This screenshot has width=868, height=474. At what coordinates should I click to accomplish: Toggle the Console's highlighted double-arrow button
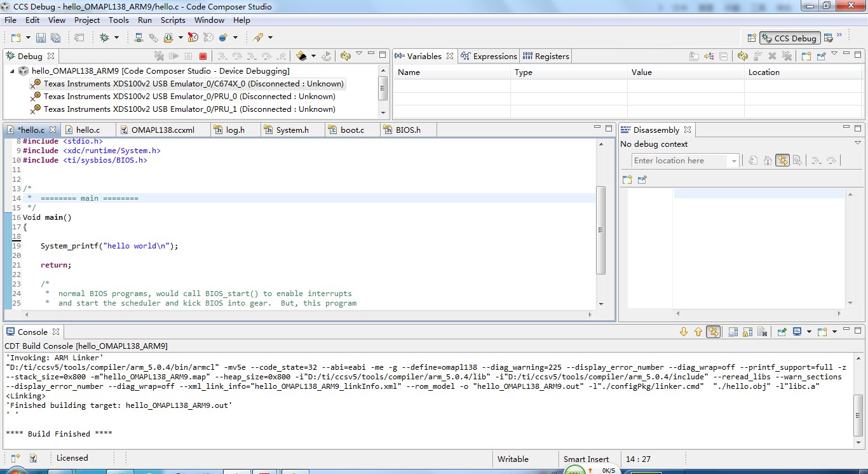(x=714, y=332)
